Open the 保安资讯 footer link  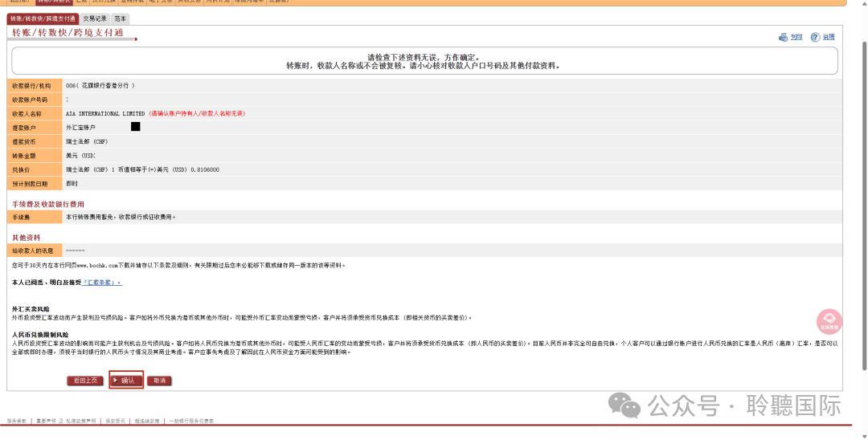tap(115, 421)
